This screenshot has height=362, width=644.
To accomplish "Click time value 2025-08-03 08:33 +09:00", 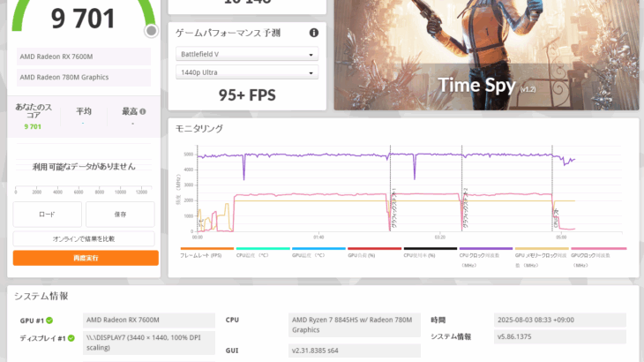I will tap(560, 321).
